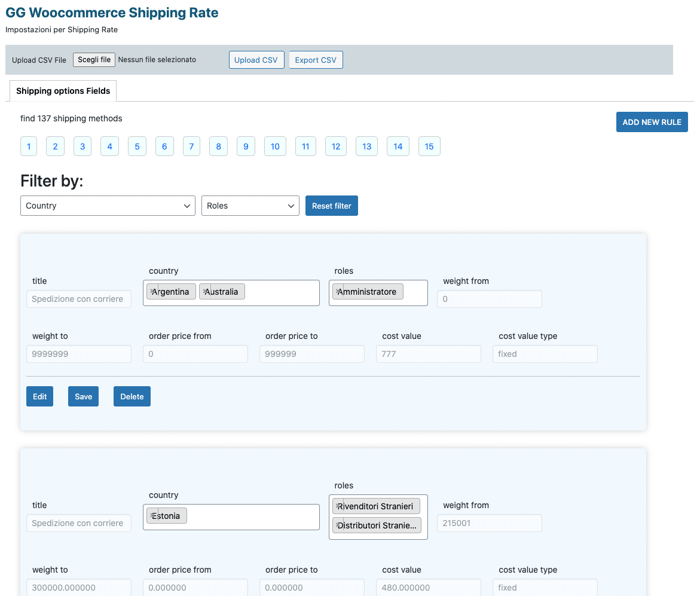Save the first shipping rule

point(83,396)
